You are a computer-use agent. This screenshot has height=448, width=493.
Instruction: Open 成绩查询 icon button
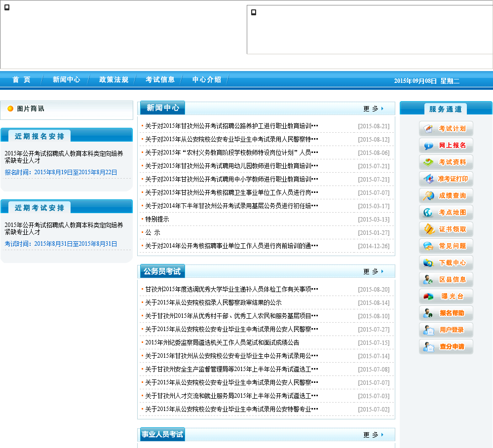click(446, 195)
